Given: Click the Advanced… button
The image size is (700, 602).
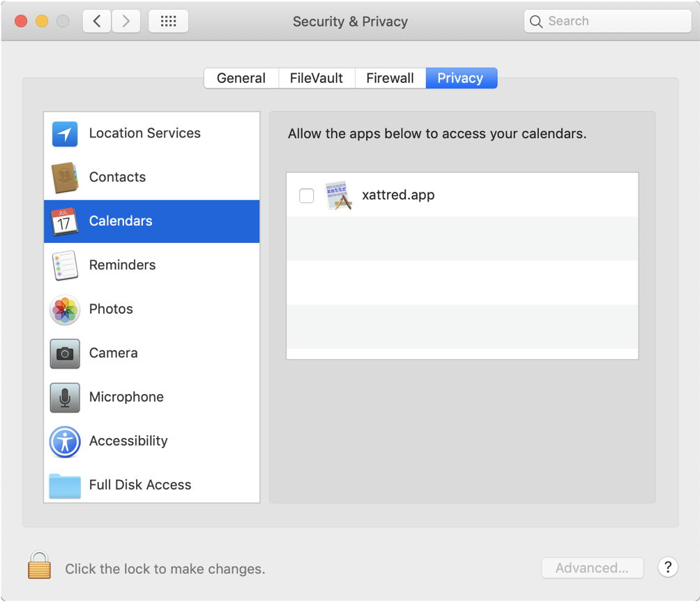Looking at the screenshot, I should click(x=592, y=568).
